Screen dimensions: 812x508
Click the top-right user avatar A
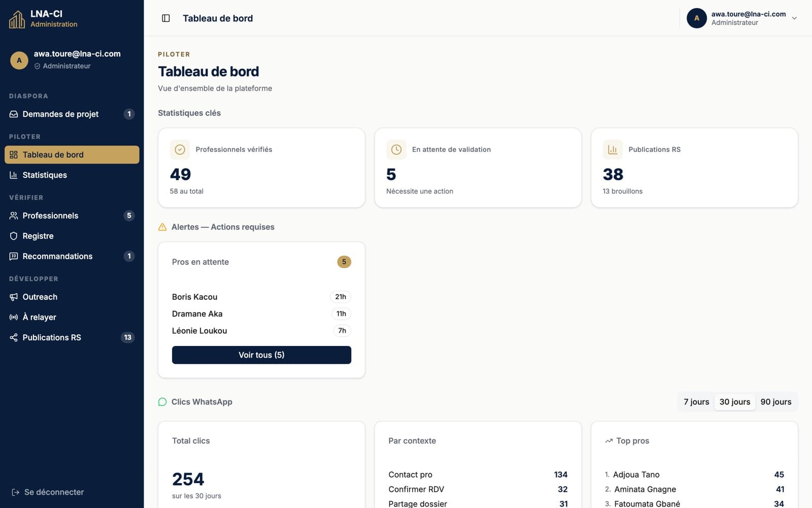click(696, 18)
